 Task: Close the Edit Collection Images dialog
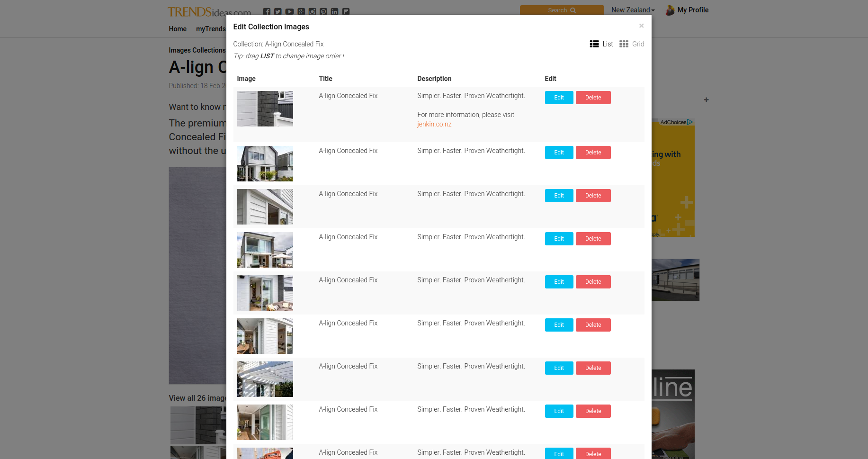tap(641, 26)
